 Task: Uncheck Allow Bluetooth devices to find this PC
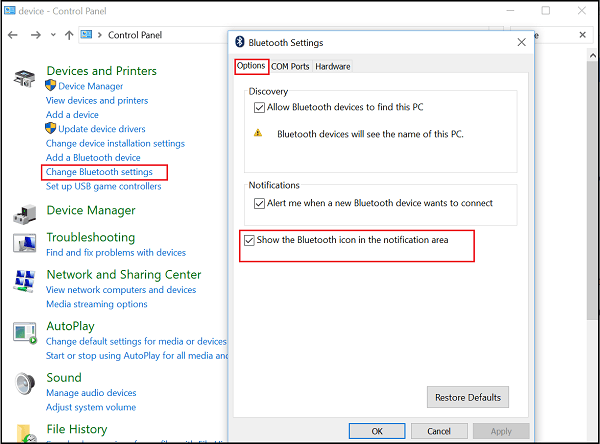259,108
